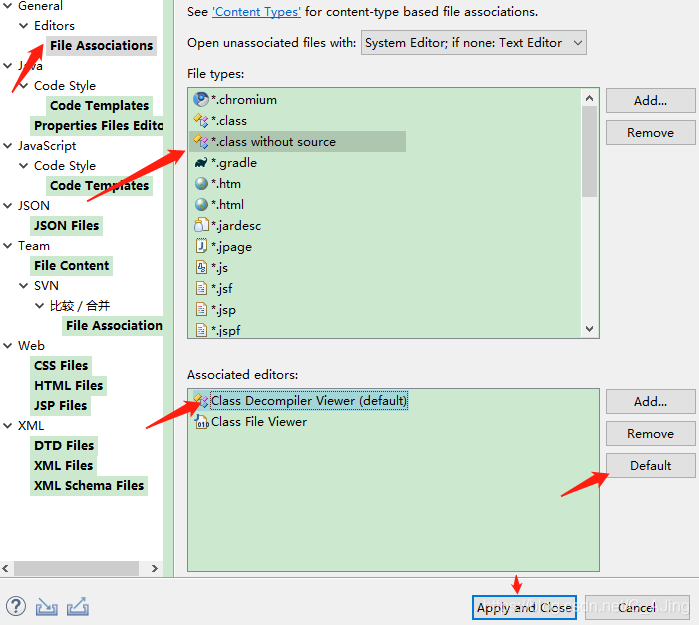Click the *.htm globe icon
699x625 pixels.
[x=201, y=184]
